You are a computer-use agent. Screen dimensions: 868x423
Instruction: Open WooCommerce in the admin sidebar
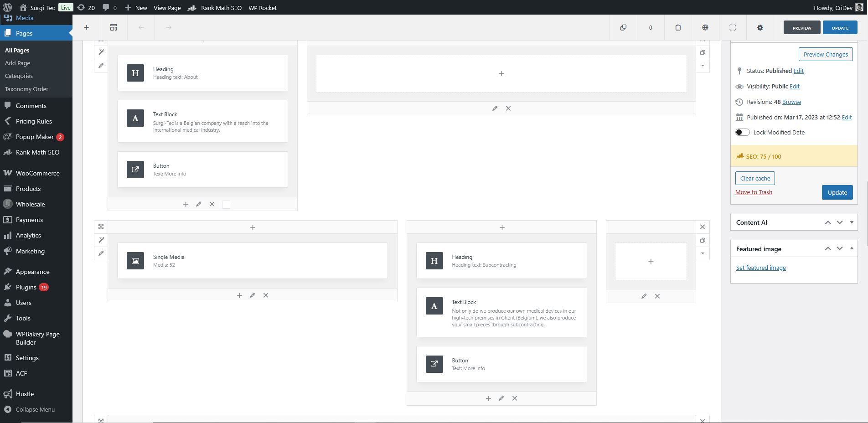(x=37, y=173)
